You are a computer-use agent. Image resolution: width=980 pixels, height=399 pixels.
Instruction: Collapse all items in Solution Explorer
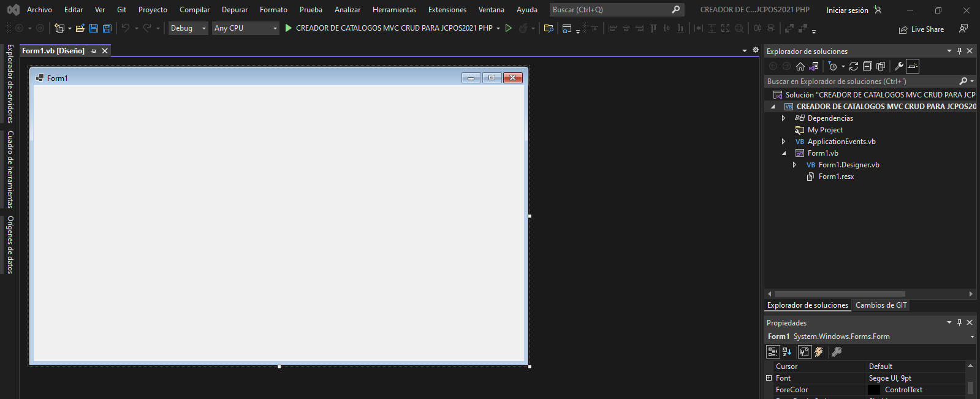[x=867, y=66]
